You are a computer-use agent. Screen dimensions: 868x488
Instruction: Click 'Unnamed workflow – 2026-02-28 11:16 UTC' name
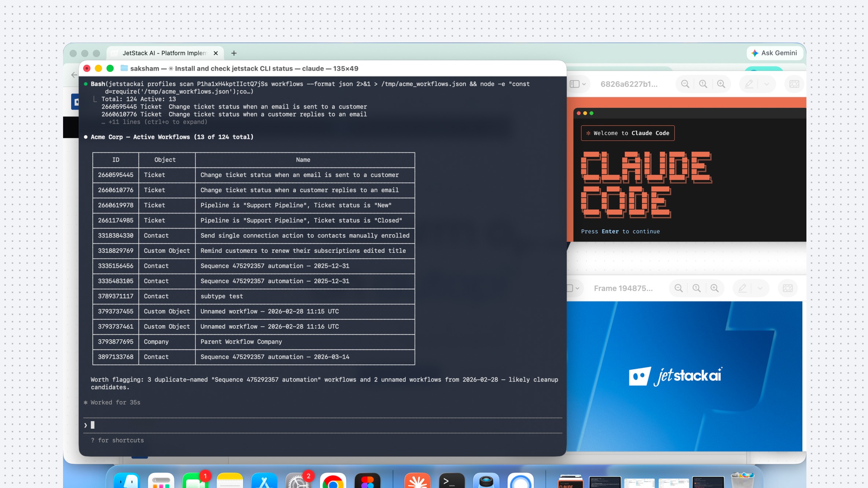point(269,326)
